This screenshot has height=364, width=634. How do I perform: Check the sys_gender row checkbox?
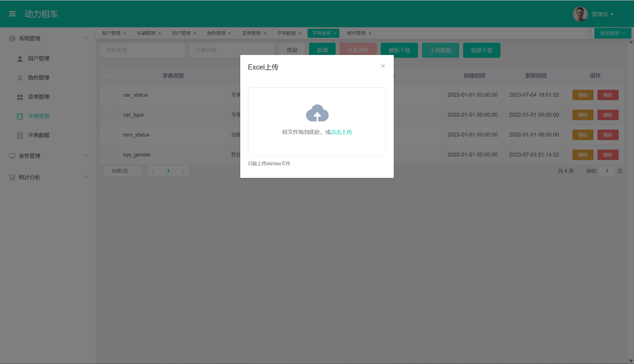coord(107,155)
